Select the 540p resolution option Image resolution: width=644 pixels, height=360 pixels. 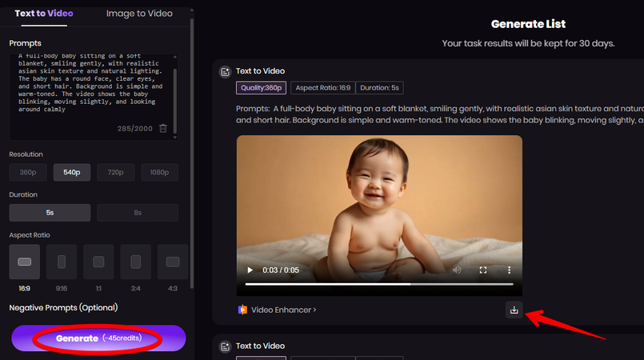click(x=72, y=173)
